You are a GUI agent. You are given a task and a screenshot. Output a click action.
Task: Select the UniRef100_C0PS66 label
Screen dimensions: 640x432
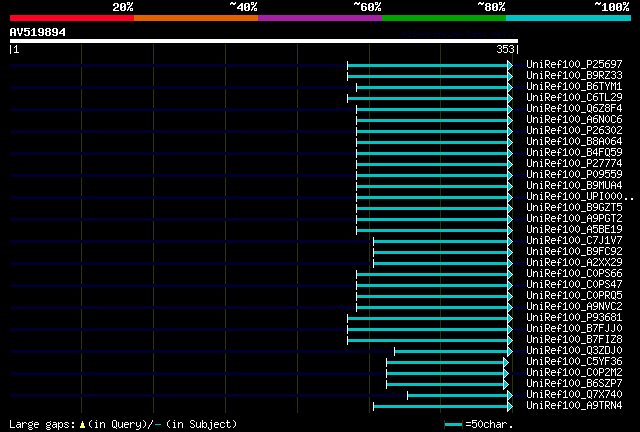(574, 274)
